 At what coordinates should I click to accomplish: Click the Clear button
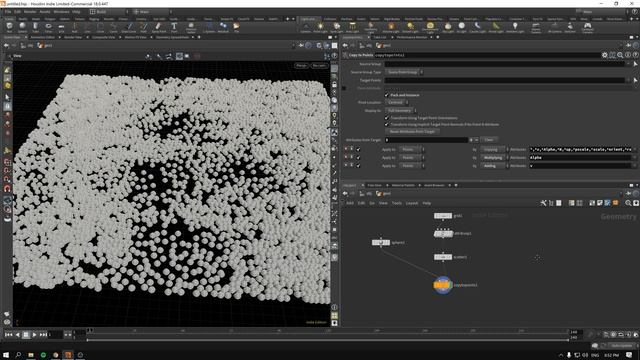click(x=489, y=140)
